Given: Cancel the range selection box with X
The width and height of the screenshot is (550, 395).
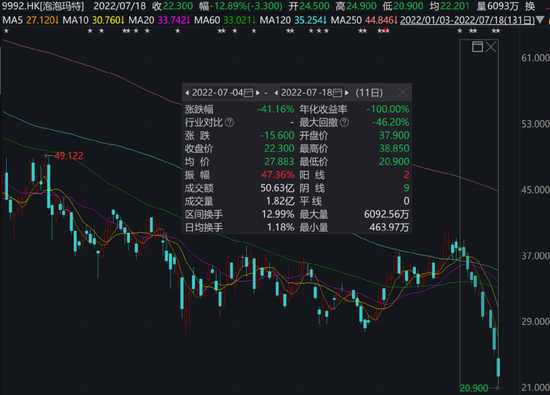Looking at the screenshot, I should pyautogui.click(x=491, y=47).
